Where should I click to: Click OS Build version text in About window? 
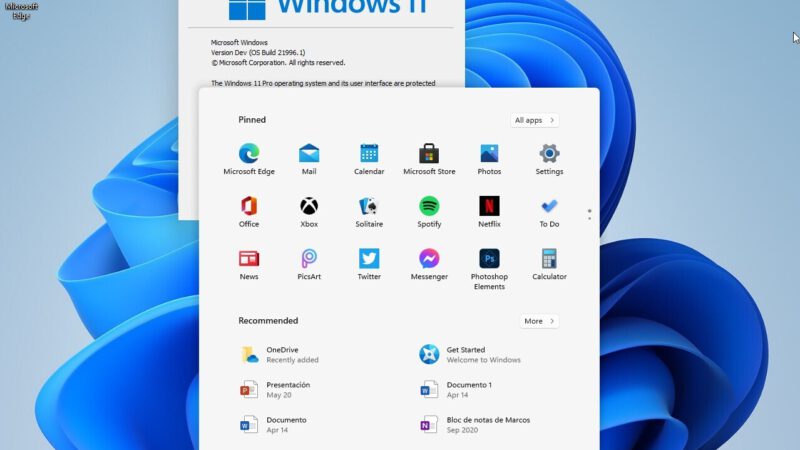click(x=258, y=53)
